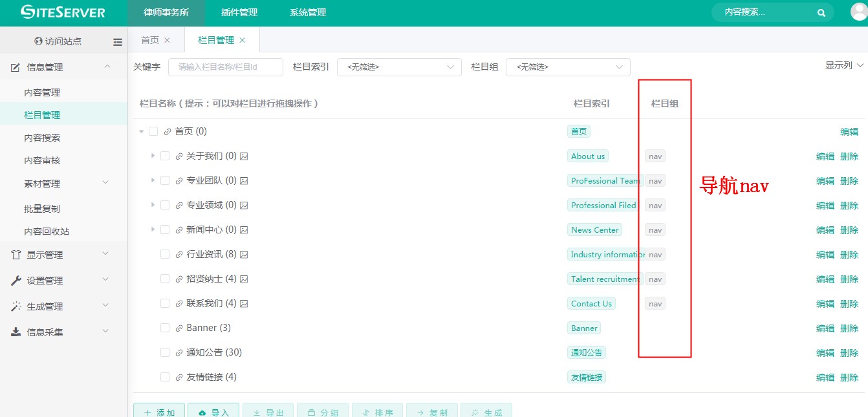This screenshot has width=868, height=417.
Task: Click the image icon next to 关于我们
Action: (244, 156)
